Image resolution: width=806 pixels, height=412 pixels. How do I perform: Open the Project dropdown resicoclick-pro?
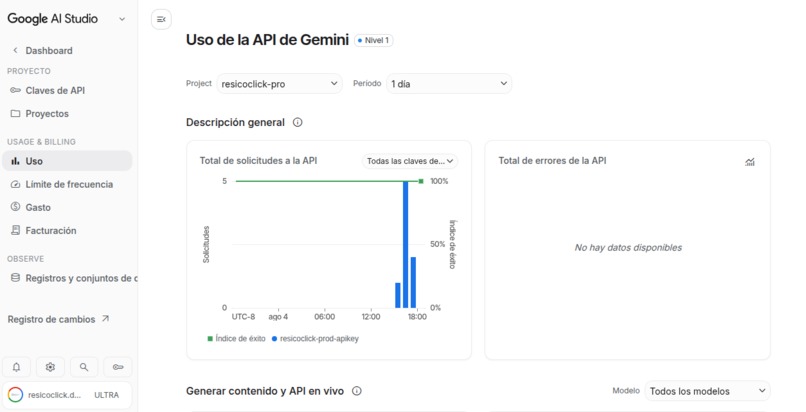[x=279, y=84]
